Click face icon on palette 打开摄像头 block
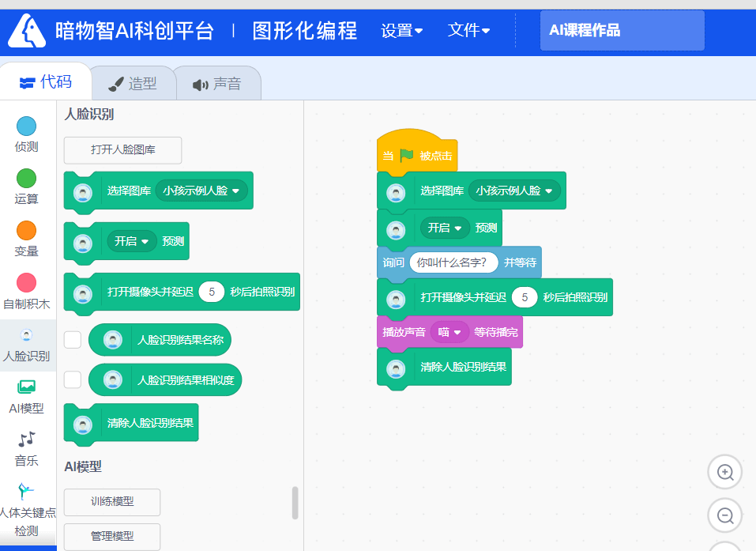Viewport: 756px width, 551px height. [83, 294]
